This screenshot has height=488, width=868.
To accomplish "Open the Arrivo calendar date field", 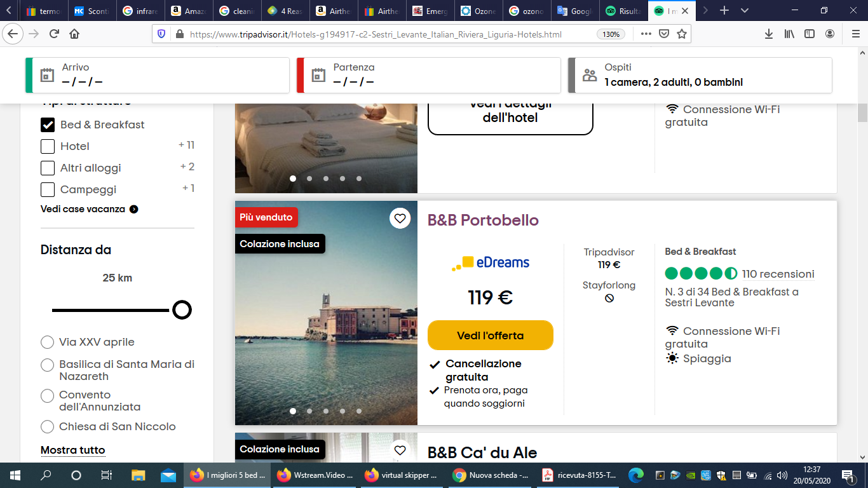I will point(158,75).
